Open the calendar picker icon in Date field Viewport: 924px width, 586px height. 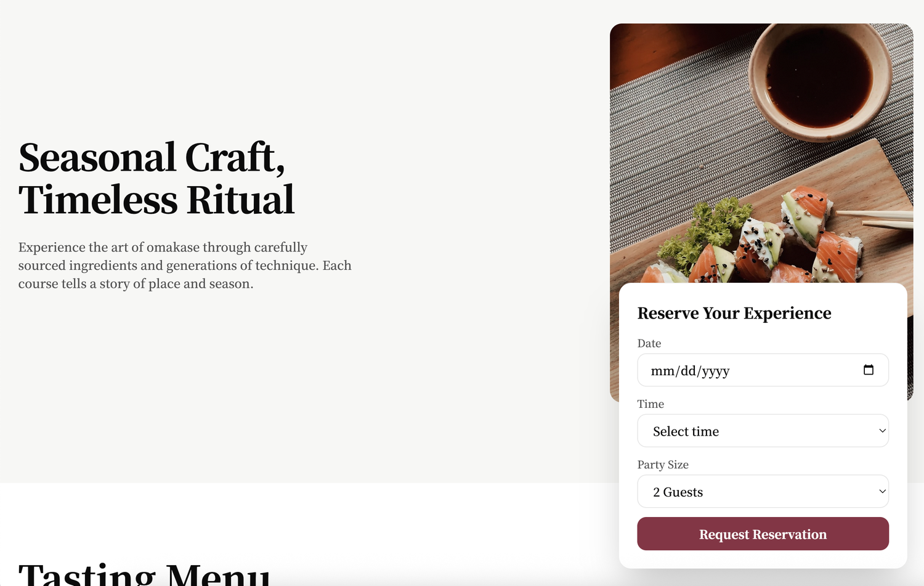point(869,370)
